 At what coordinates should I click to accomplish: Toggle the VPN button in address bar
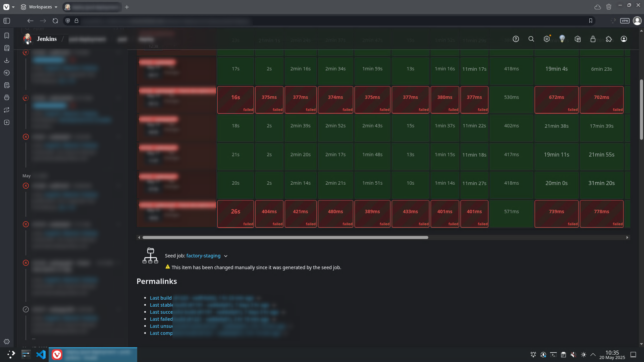pyautogui.click(x=625, y=21)
